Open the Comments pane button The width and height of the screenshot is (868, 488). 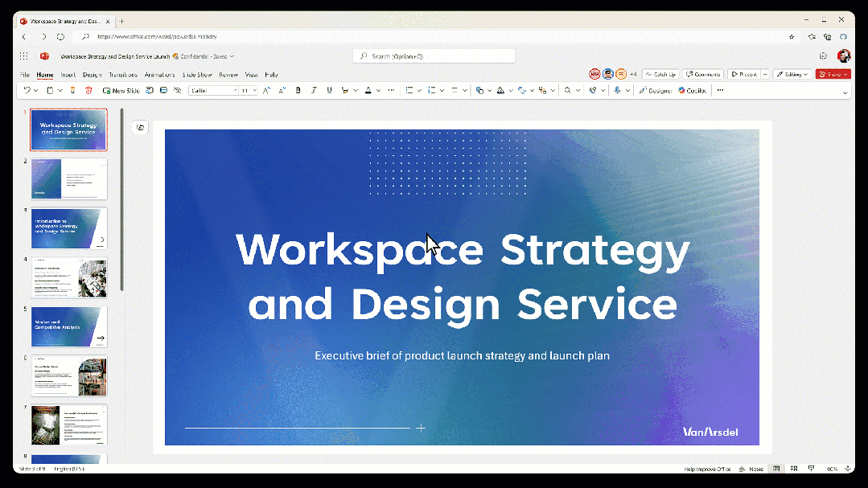tap(703, 74)
